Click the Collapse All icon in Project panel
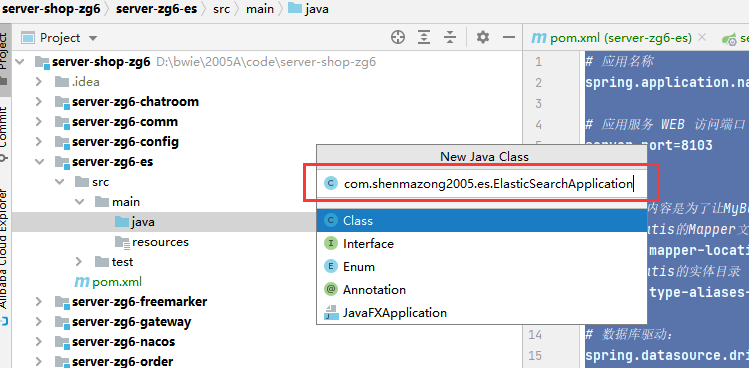Image resolution: width=749 pixels, height=368 pixels. point(450,37)
